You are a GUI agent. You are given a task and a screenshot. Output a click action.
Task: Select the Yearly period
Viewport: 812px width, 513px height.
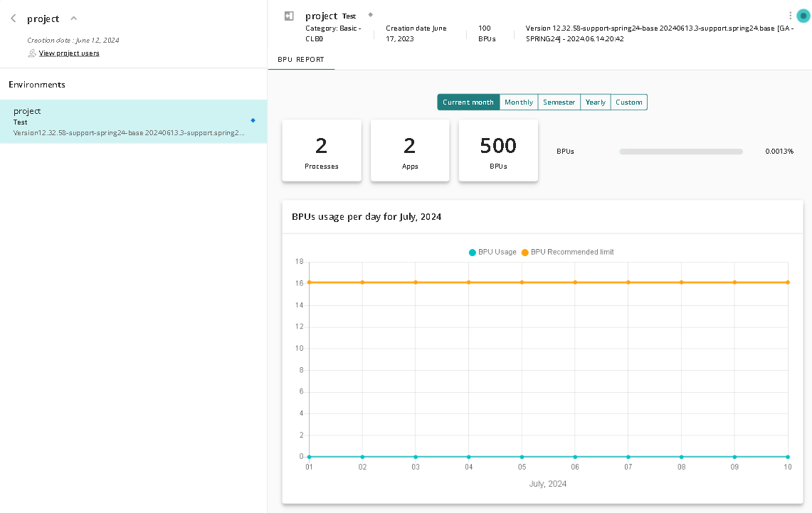[596, 102]
